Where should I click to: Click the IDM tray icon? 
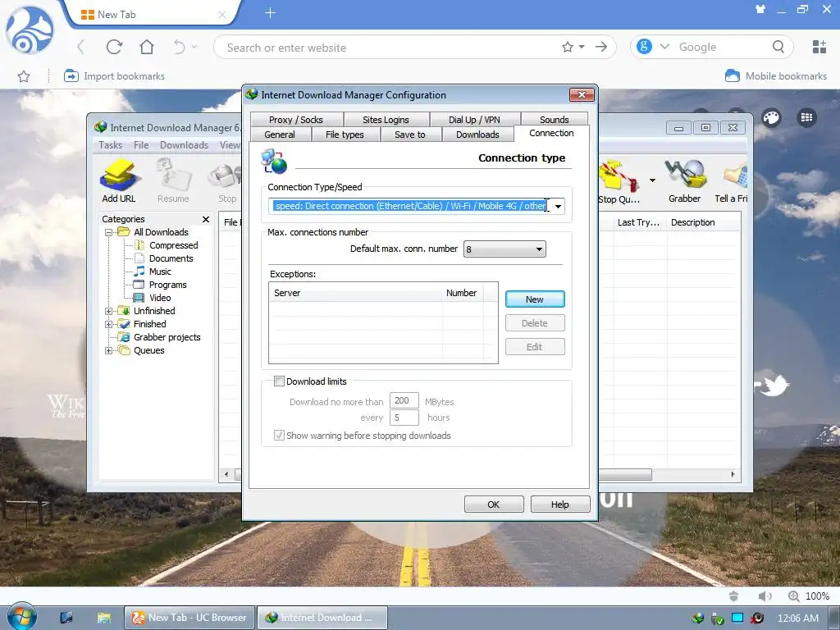(697, 618)
